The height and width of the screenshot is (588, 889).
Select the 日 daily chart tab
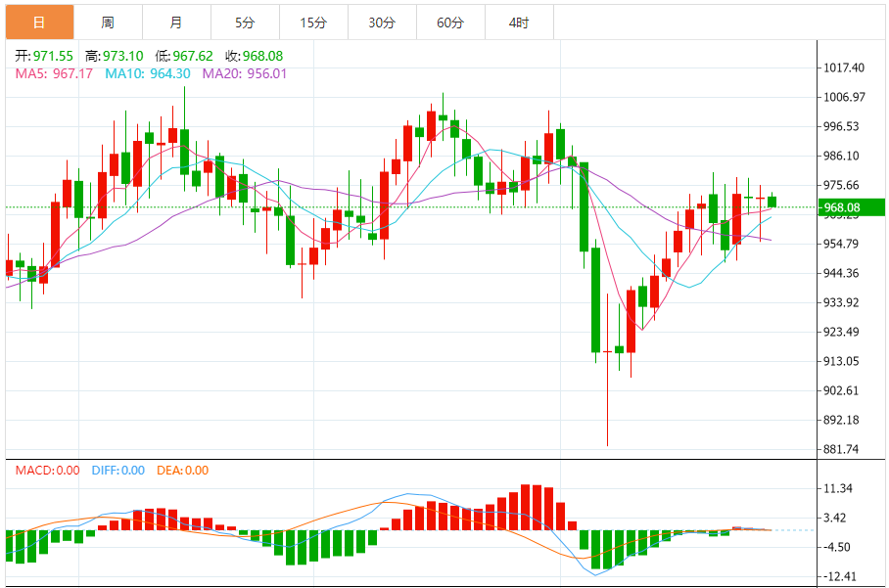click(x=40, y=23)
